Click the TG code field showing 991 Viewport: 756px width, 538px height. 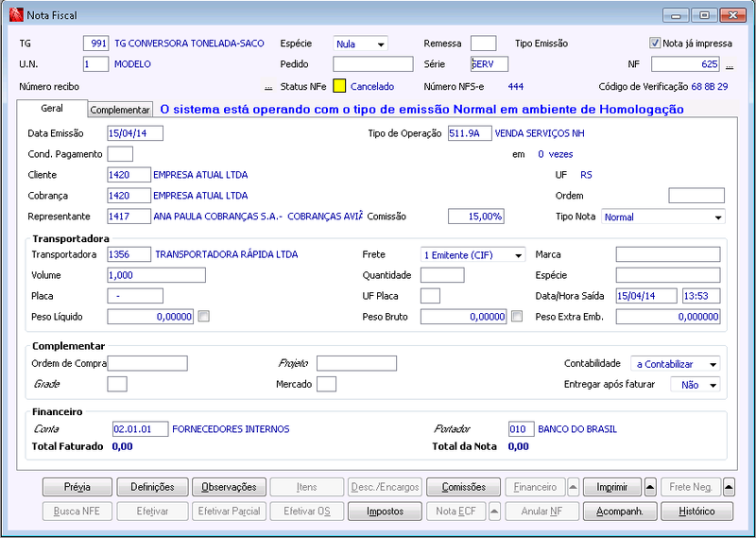click(x=96, y=43)
